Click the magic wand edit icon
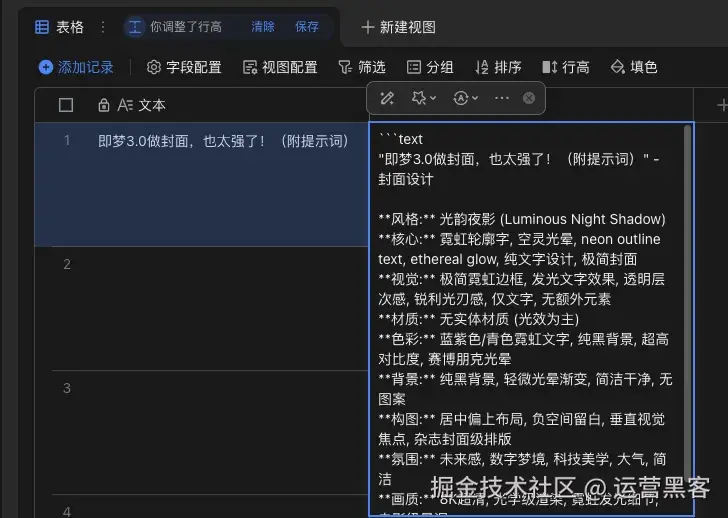The width and height of the screenshot is (728, 518). point(387,98)
